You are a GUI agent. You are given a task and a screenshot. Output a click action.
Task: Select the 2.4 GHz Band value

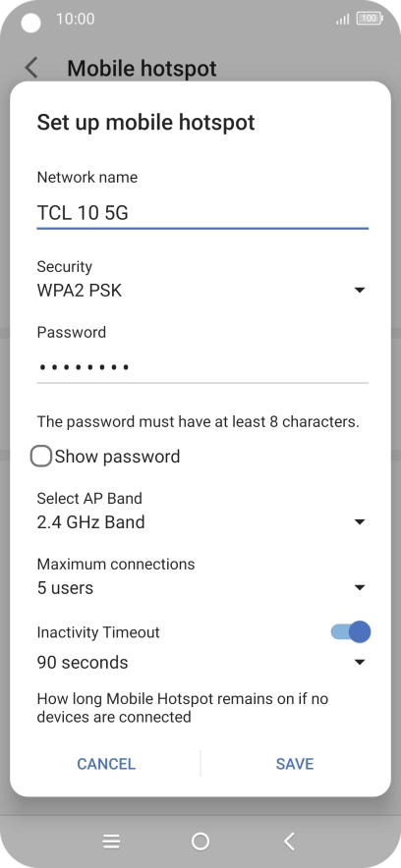[90, 522]
